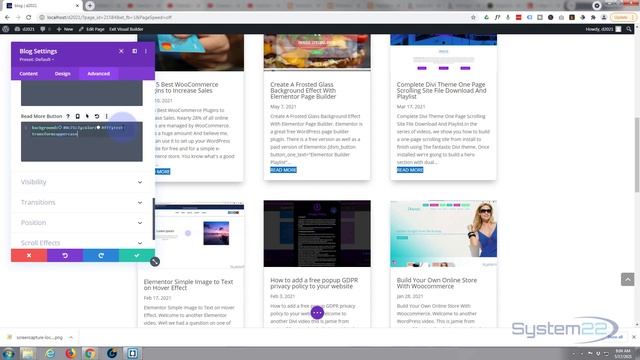
Task: Open Build Your Own Online Store post title
Action: pos(437,283)
